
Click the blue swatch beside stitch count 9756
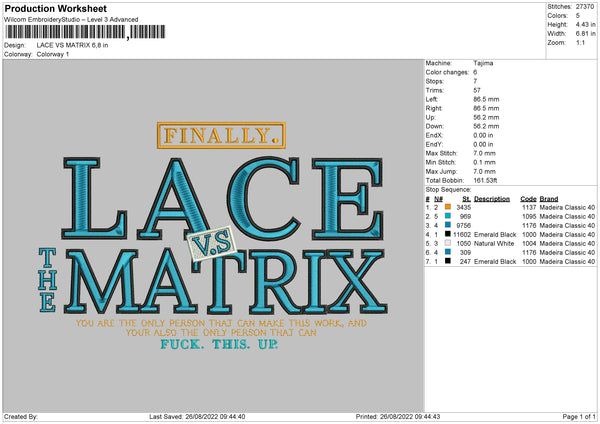pos(448,225)
